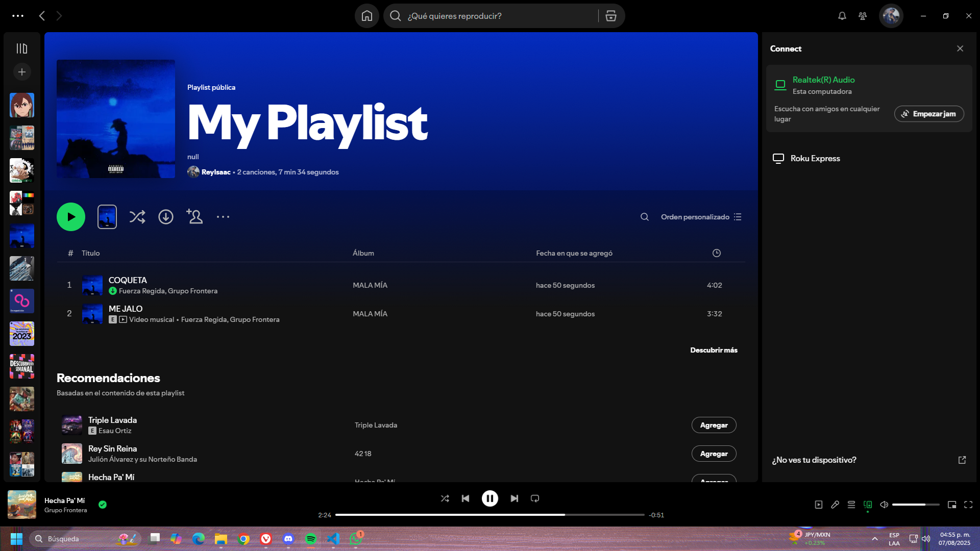The height and width of the screenshot is (551, 980).
Task: Open the lyrics view
Action: click(x=835, y=504)
